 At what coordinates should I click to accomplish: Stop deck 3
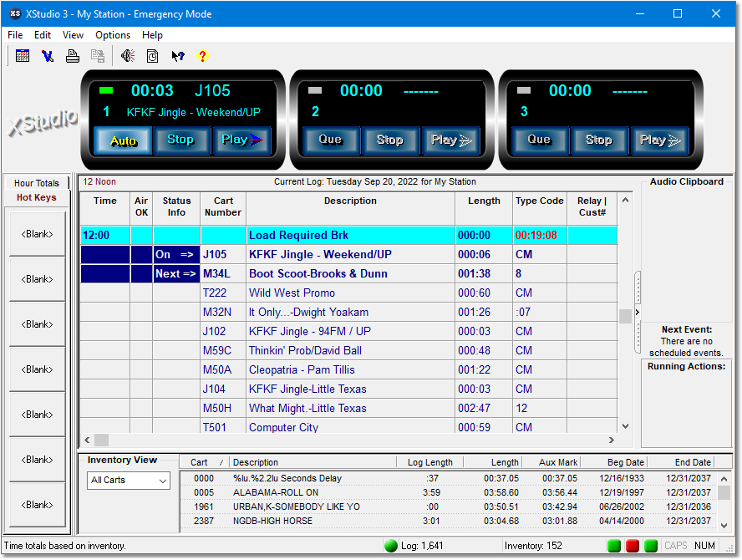(x=599, y=140)
